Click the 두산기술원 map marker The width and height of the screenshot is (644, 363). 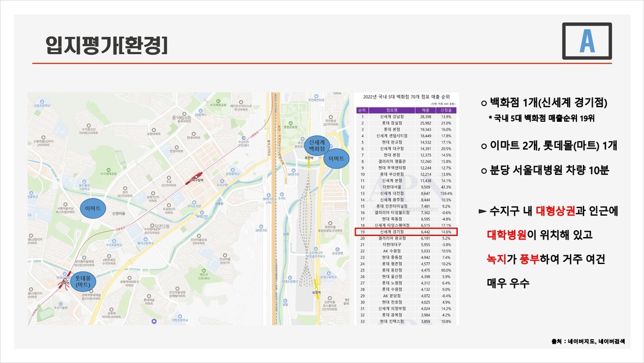61,305
